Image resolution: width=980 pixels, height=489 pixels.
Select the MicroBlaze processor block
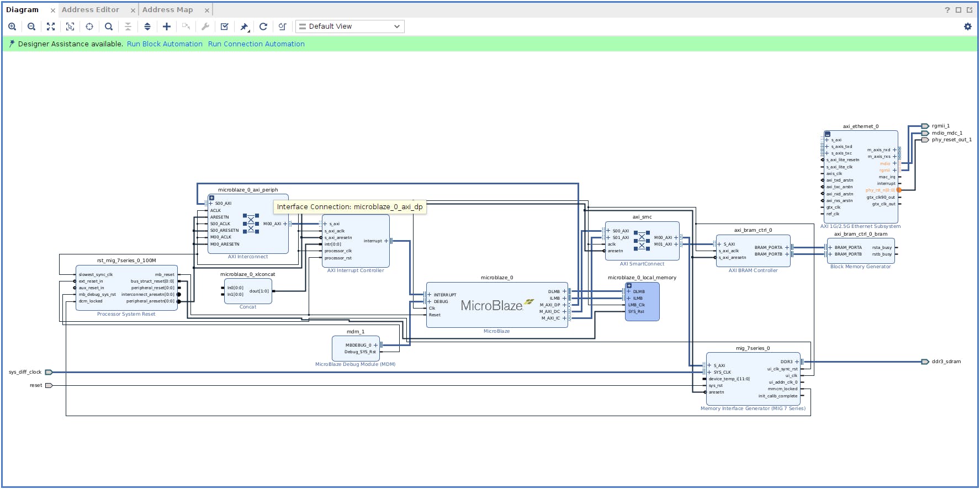tap(497, 305)
